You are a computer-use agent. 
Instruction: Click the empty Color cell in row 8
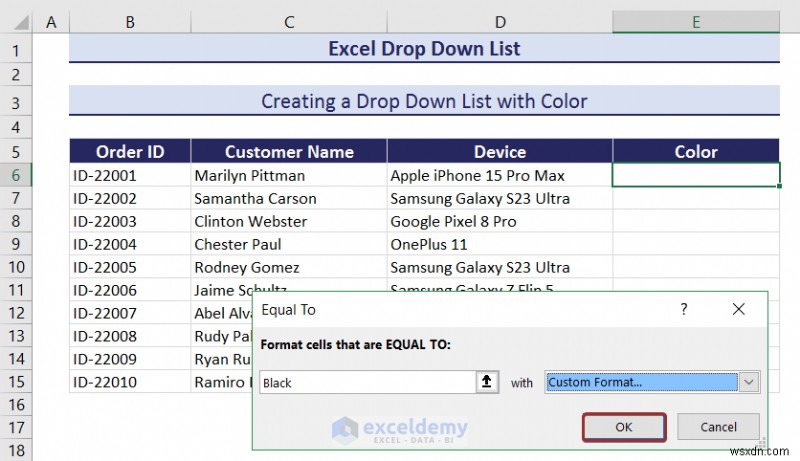click(x=696, y=221)
